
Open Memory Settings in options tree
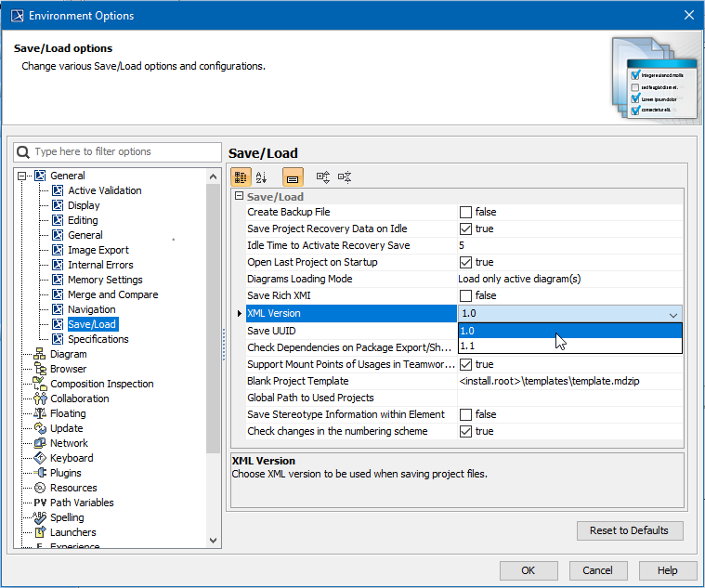pos(105,280)
